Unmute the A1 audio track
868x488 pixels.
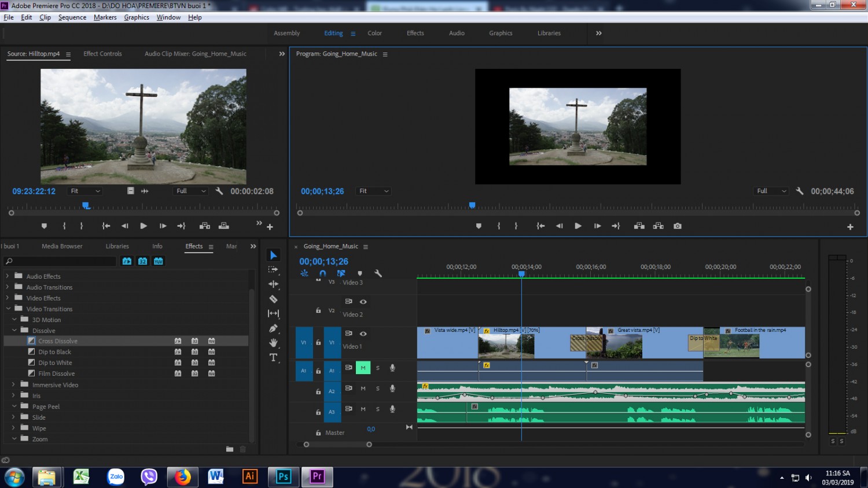(363, 368)
